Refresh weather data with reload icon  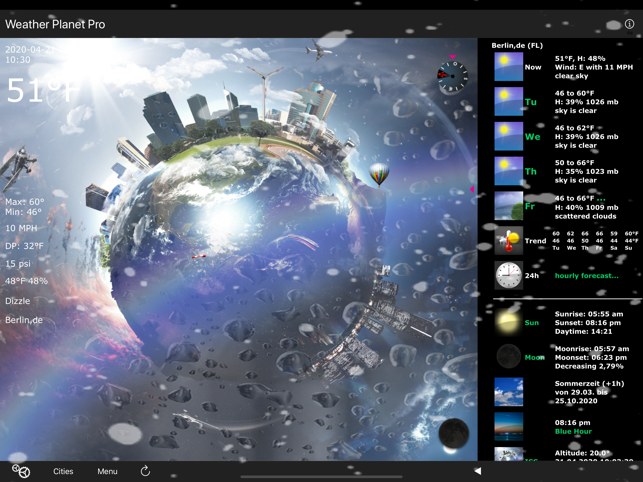point(145,471)
